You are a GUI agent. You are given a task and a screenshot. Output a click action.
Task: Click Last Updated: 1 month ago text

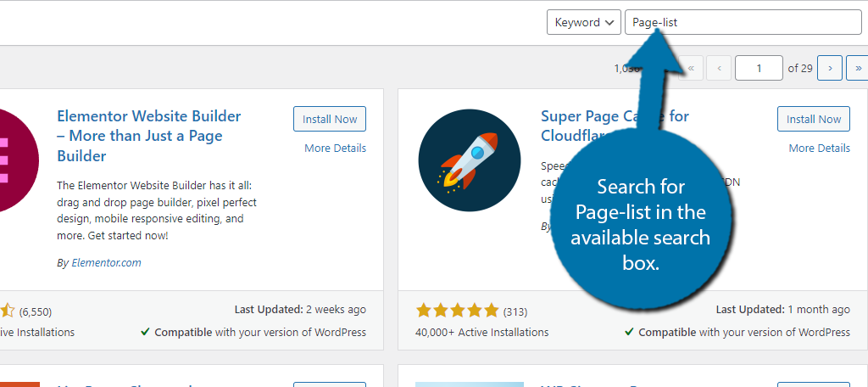tap(782, 310)
